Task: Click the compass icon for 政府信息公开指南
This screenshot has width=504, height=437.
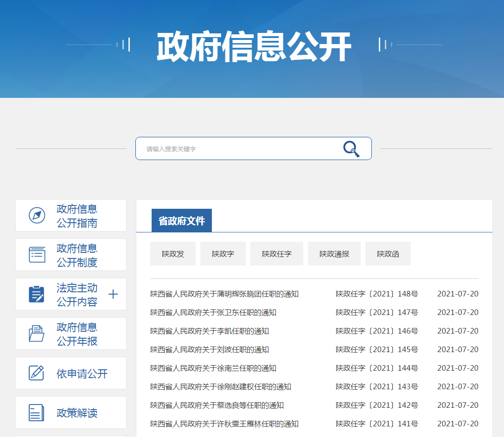Action: pos(37,215)
